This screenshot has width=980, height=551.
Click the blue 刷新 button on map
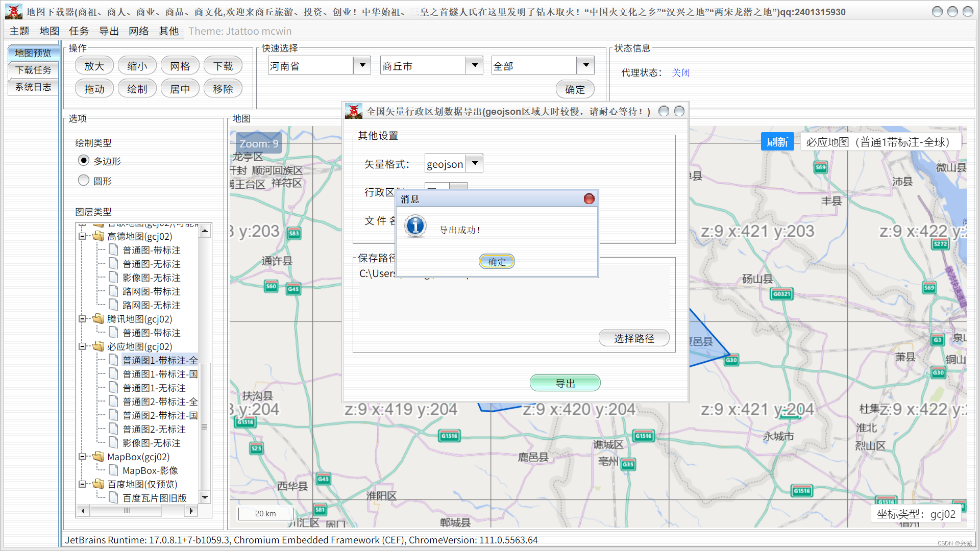tap(777, 142)
